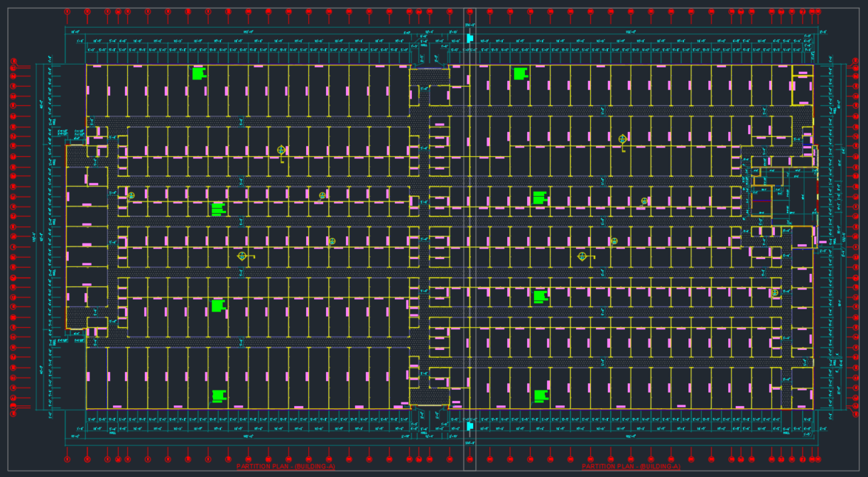The image size is (868, 477).
Task: Click the small yellow circle symbol near right plan's east edge
Action: [775, 292]
